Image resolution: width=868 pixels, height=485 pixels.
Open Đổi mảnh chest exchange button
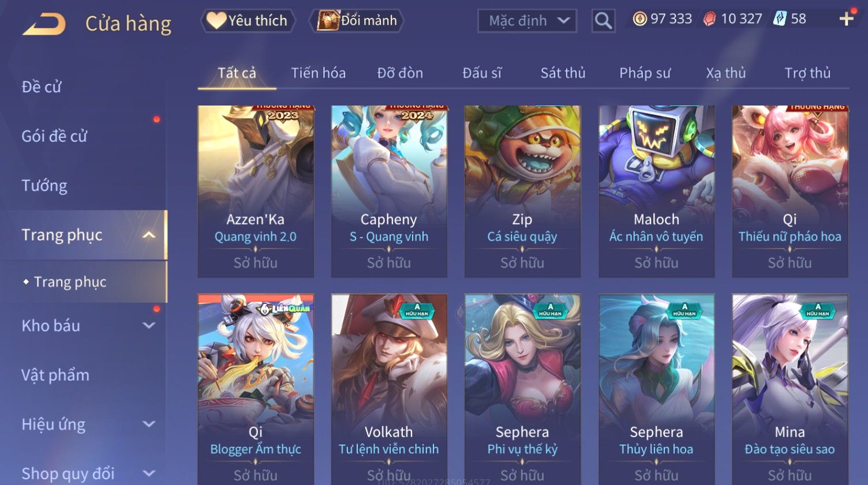coord(356,21)
